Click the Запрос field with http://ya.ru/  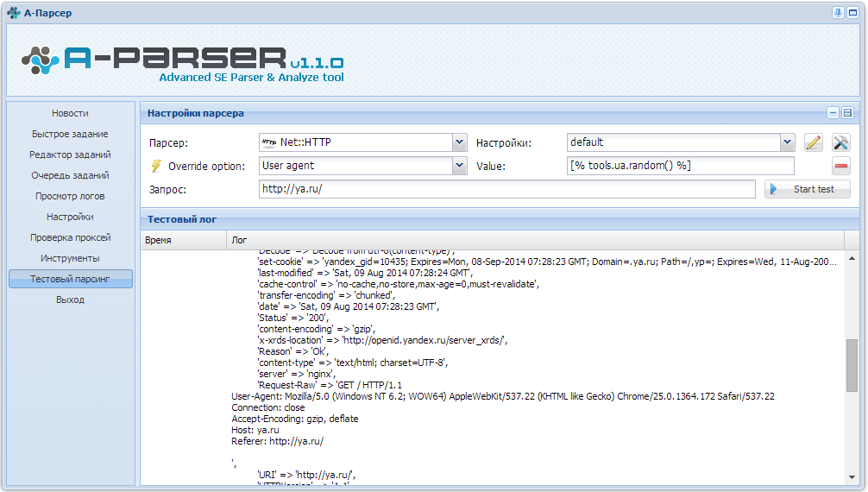click(x=507, y=189)
